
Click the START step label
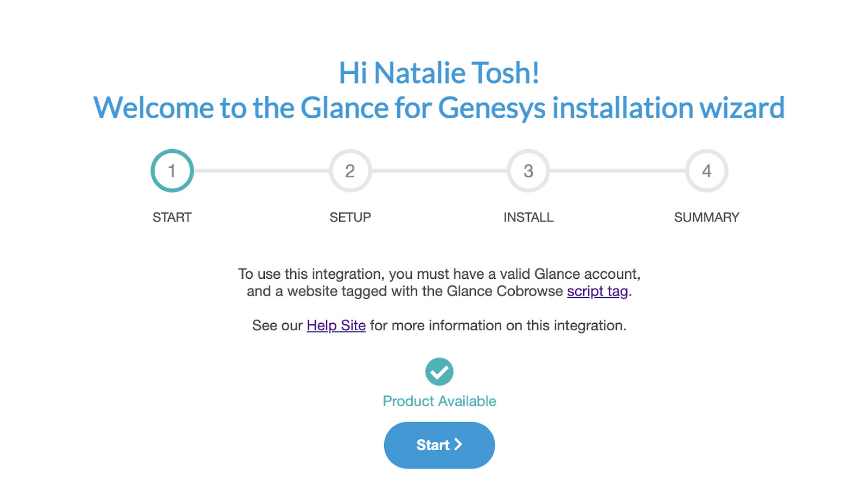172,217
